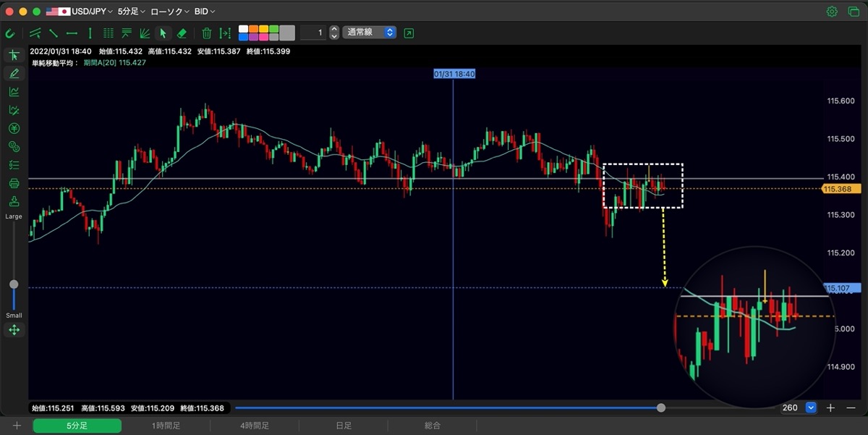Switch to the 日足 tab
This screenshot has height=435, width=868.
[344, 426]
